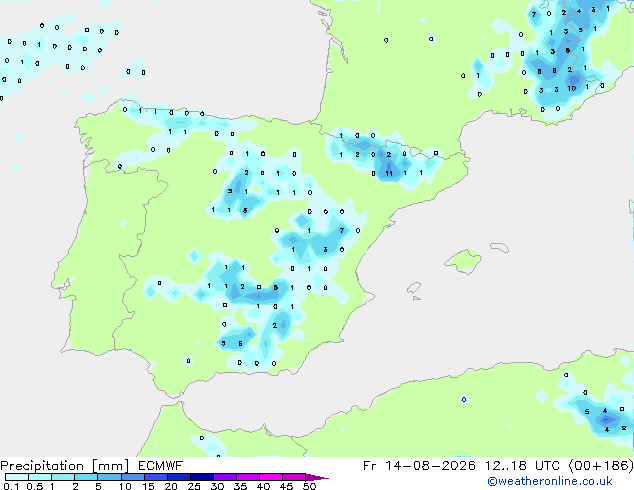
Task: Pick the magenta swatch between 40 and 45
Action: click(271, 477)
